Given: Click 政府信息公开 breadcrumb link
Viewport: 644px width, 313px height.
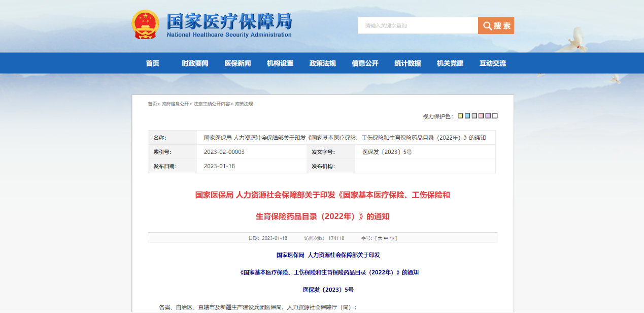Looking at the screenshot, I should coord(175,104).
